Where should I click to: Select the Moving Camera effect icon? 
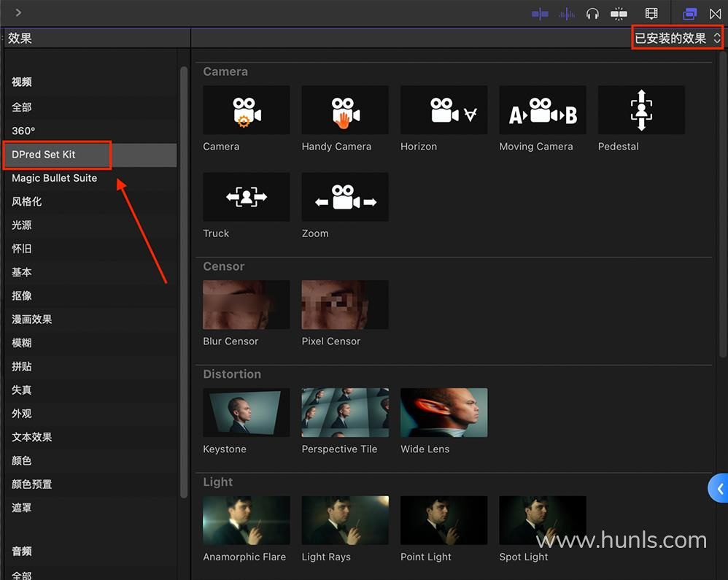point(543,110)
